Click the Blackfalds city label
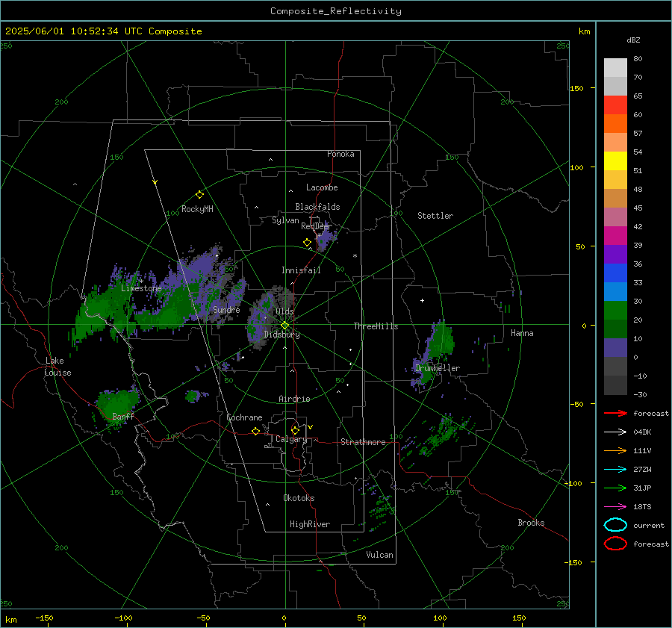This screenshot has width=672, height=628. point(317,207)
